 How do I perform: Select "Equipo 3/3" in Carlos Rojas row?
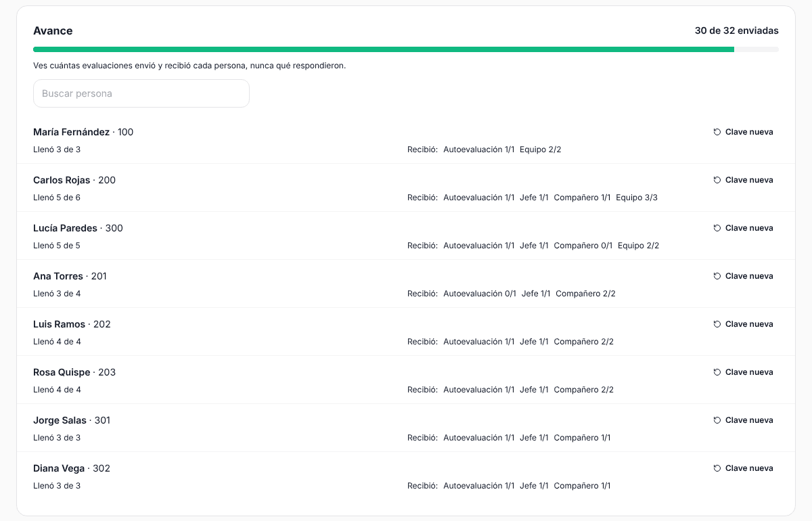coord(637,198)
